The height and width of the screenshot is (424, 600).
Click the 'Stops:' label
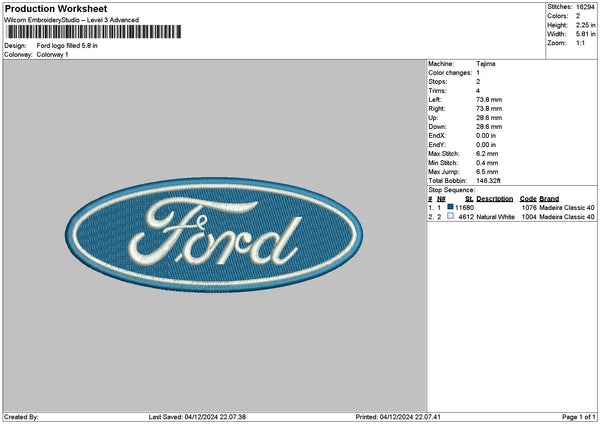pyautogui.click(x=437, y=82)
